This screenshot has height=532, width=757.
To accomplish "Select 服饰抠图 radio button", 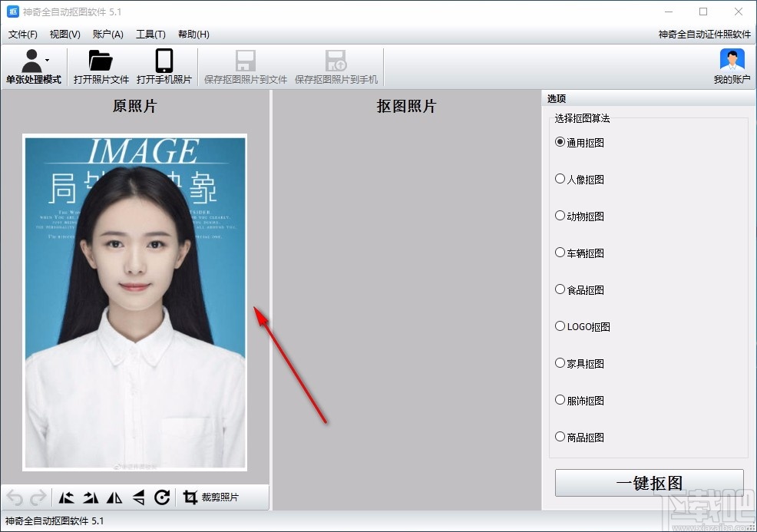I will [560, 400].
